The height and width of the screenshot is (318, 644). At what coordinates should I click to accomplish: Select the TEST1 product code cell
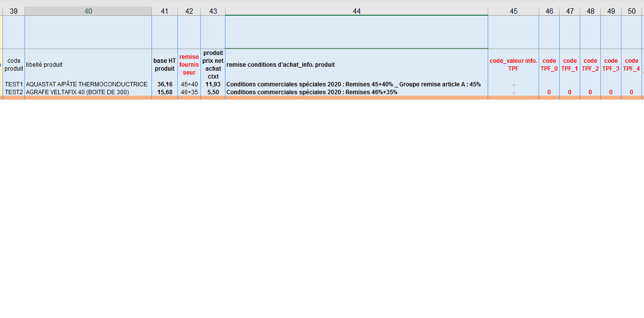pyautogui.click(x=14, y=84)
